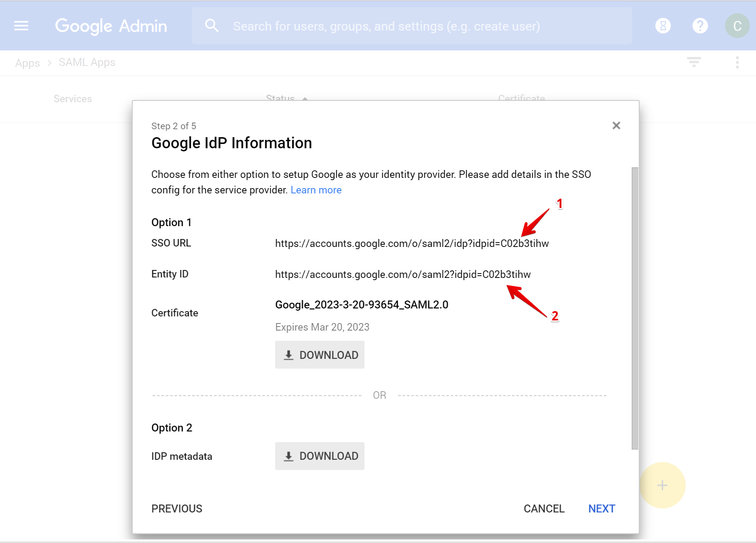Open the Learn more link
The width and height of the screenshot is (756, 543).
[316, 190]
